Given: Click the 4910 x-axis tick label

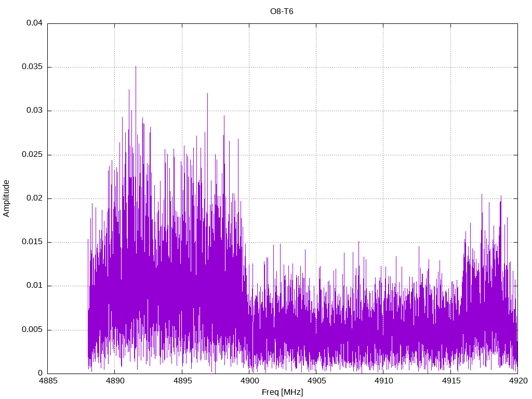Looking at the screenshot, I should 383,381.
